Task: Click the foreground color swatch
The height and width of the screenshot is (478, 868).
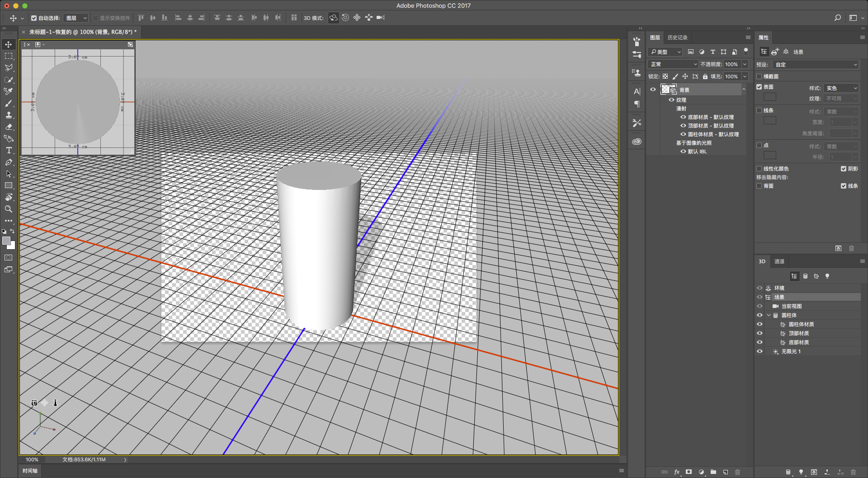Action: point(6,241)
